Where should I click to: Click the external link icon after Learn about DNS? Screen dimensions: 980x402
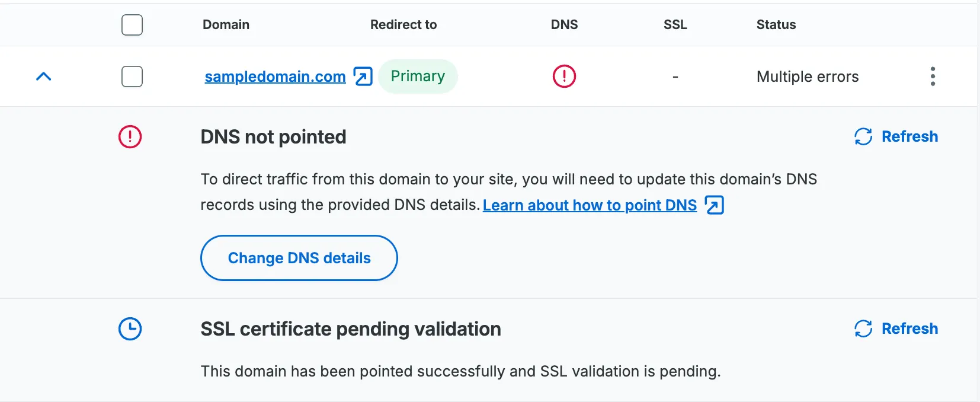[715, 205]
